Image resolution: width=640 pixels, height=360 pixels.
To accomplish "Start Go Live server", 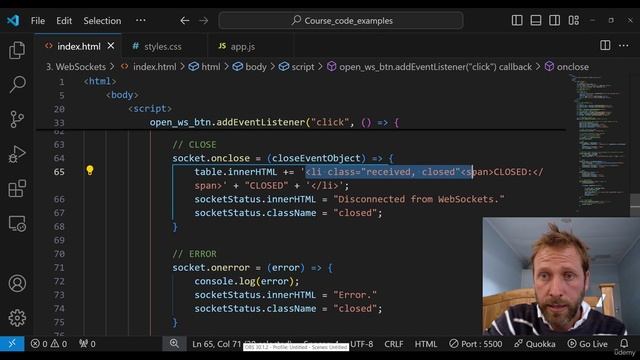I will pos(588,344).
